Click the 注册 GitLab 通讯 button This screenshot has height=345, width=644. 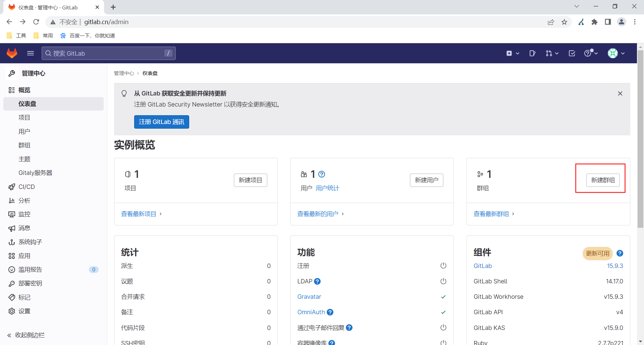[162, 122]
